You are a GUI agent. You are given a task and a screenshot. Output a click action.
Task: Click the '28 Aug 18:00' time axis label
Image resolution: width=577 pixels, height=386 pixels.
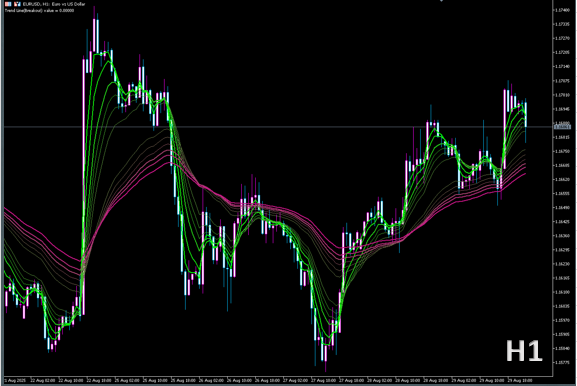[x=436, y=380]
